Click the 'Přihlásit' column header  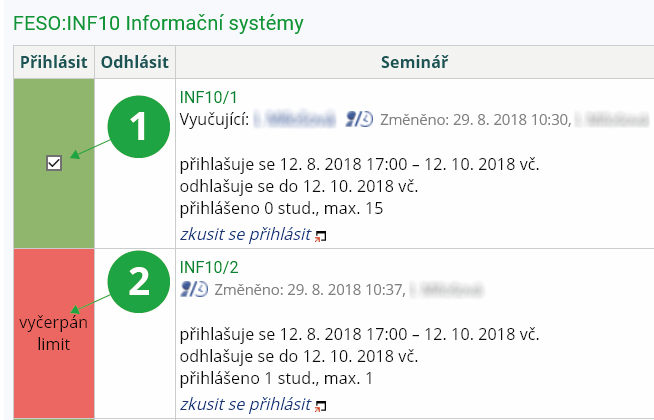[54, 62]
